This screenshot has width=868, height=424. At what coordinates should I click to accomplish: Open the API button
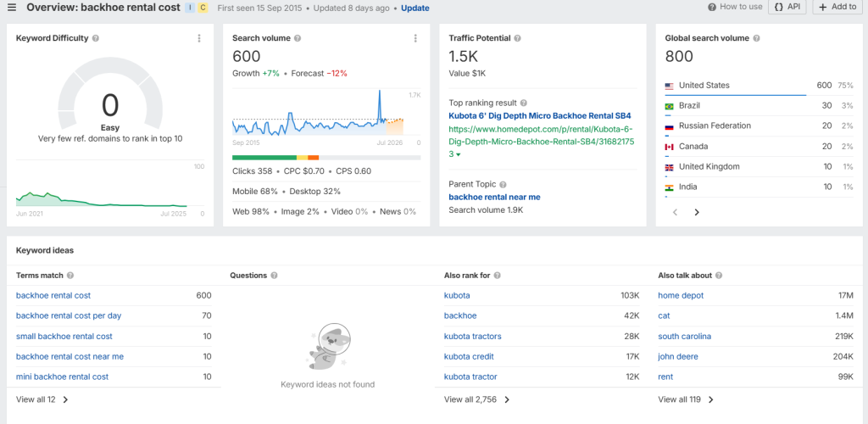[x=787, y=7]
